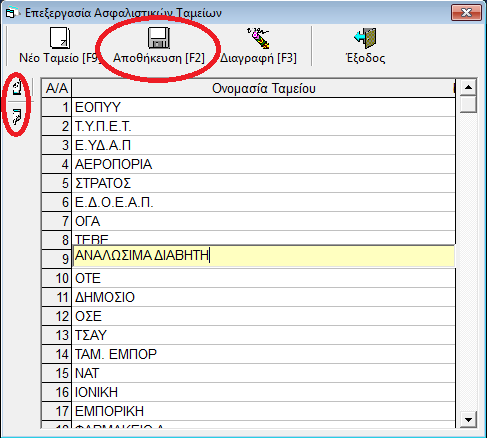Click the vertical scrollbar thumb
Viewport: 487px width, 438px height.
tap(468, 104)
